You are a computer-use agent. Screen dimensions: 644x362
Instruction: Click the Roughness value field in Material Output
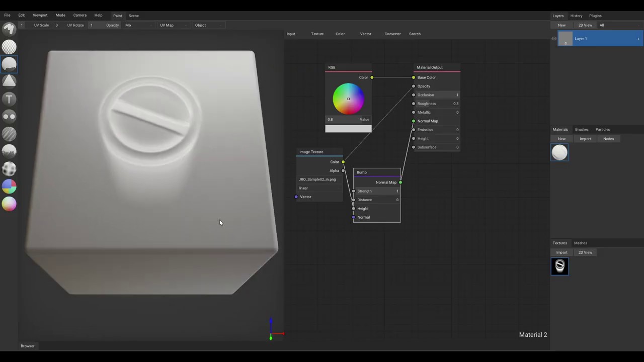tap(437, 104)
